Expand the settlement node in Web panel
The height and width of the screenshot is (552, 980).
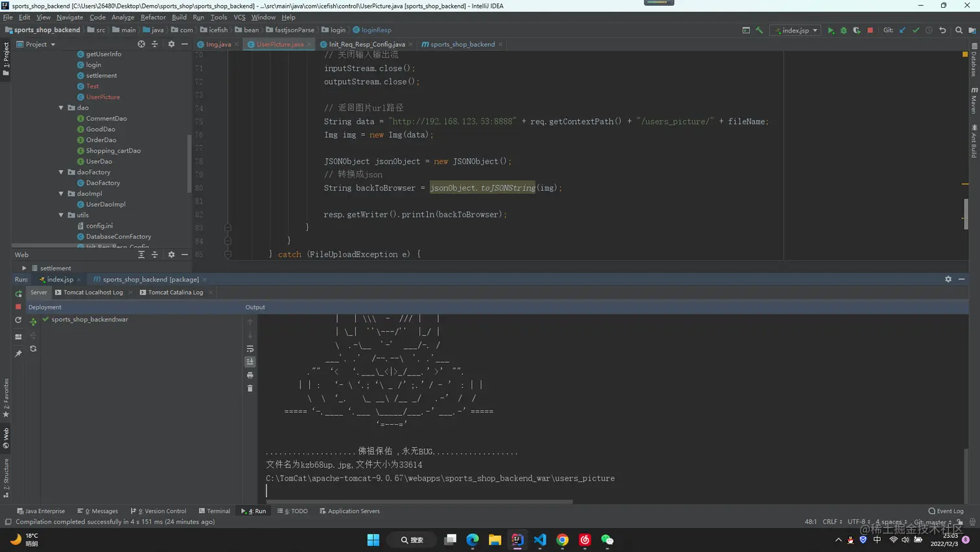tap(24, 268)
